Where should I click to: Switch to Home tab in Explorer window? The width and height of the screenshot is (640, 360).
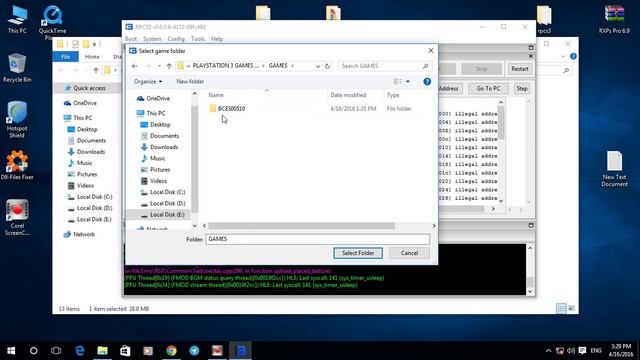92,57
